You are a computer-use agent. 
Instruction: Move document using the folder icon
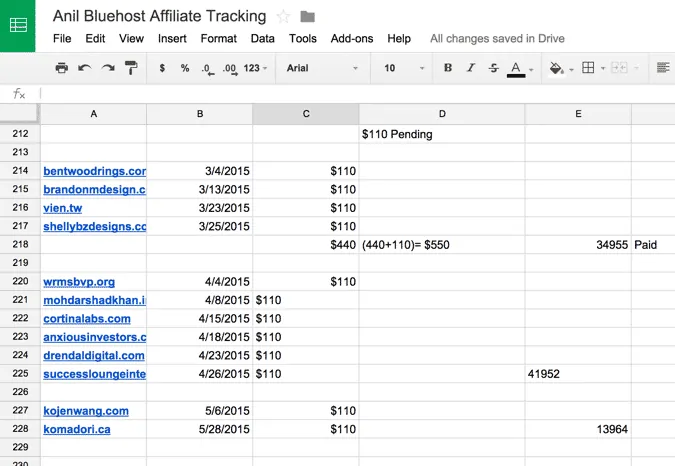[307, 17]
